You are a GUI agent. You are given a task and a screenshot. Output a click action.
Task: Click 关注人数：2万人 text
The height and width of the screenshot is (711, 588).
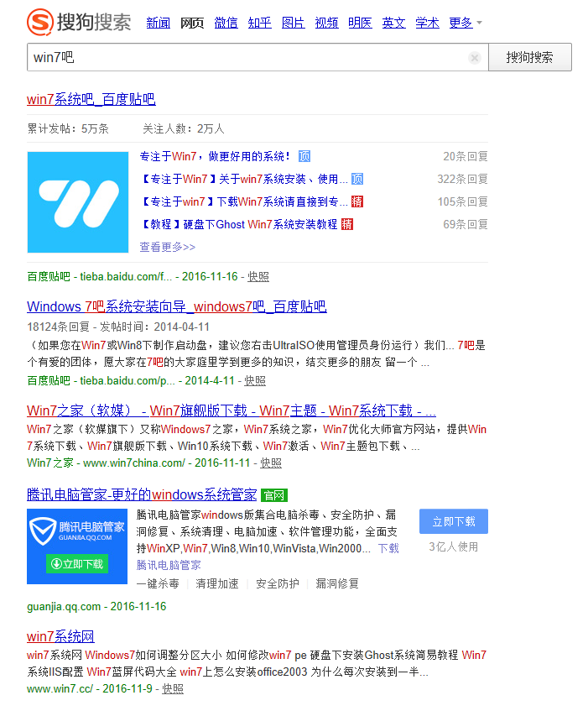pos(184,128)
